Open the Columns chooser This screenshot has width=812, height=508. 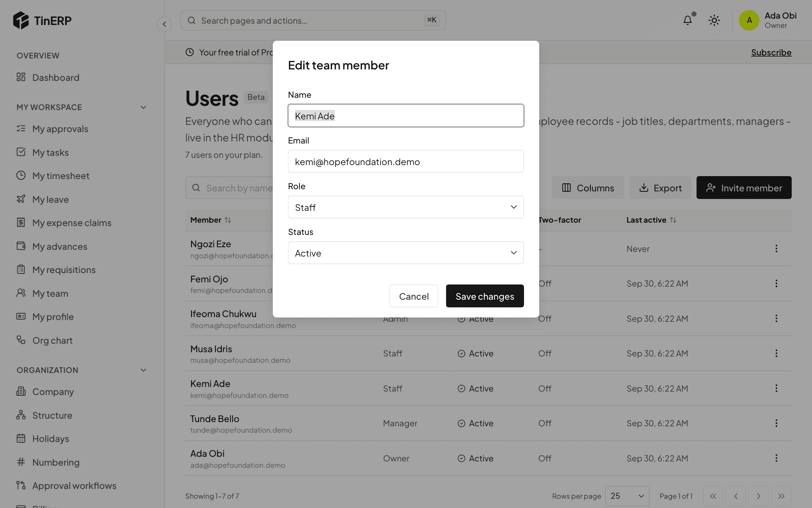pyautogui.click(x=588, y=188)
